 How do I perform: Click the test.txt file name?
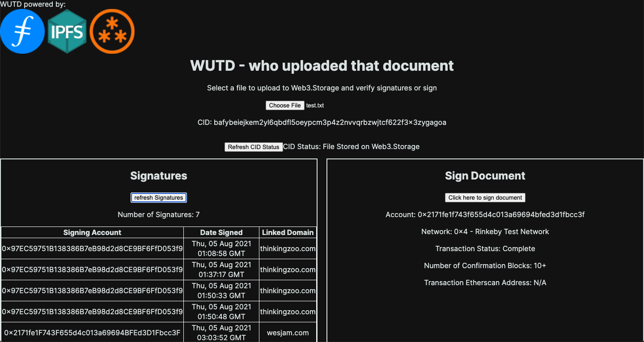click(315, 106)
